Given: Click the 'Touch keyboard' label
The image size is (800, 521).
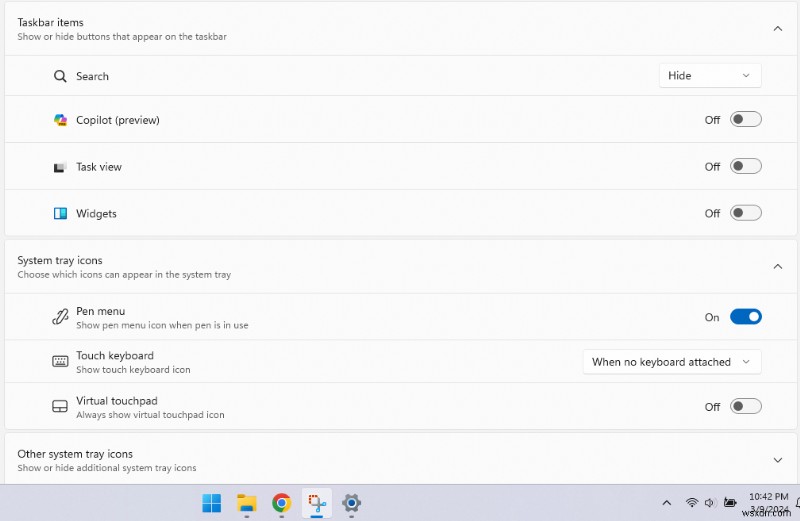Looking at the screenshot, I should 115,356.
